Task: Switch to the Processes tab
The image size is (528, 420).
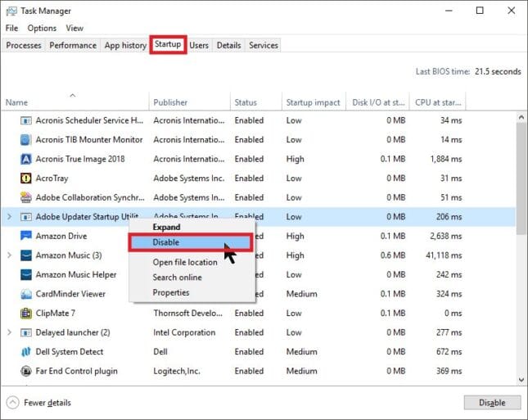Action: pos(24,45)
